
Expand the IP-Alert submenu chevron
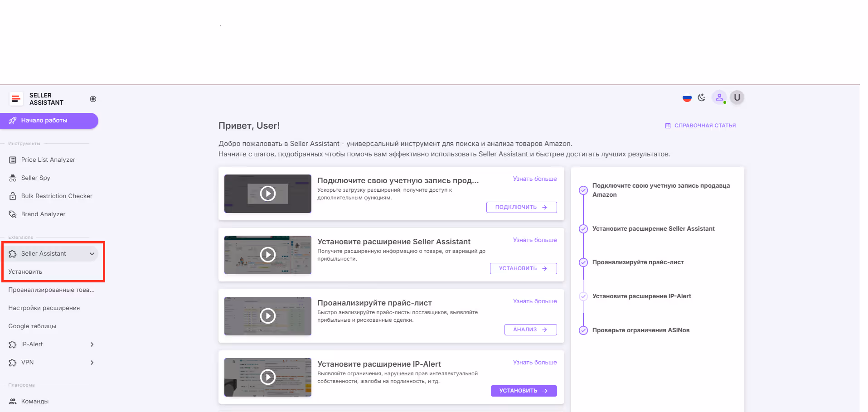92,344
